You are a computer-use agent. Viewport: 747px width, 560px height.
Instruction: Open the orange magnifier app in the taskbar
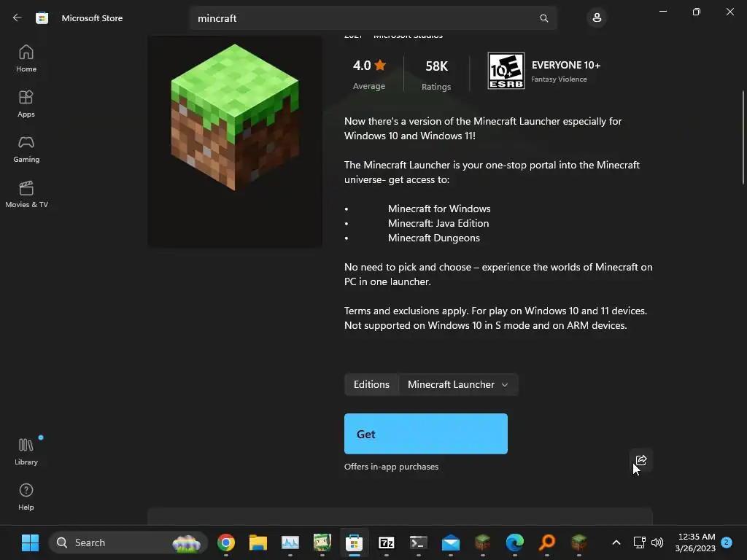(x=547, y=542)
